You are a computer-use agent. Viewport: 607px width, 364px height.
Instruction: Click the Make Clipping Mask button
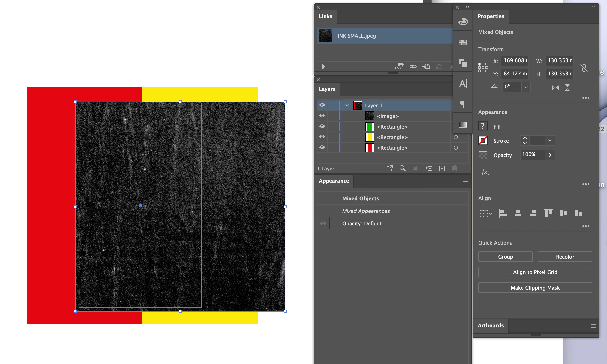[535, 288]
